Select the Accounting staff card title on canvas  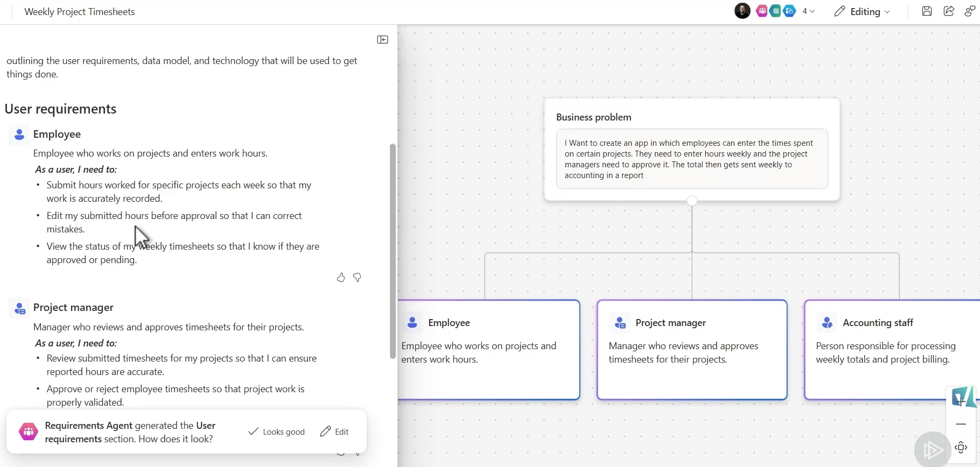click(878, 323)
